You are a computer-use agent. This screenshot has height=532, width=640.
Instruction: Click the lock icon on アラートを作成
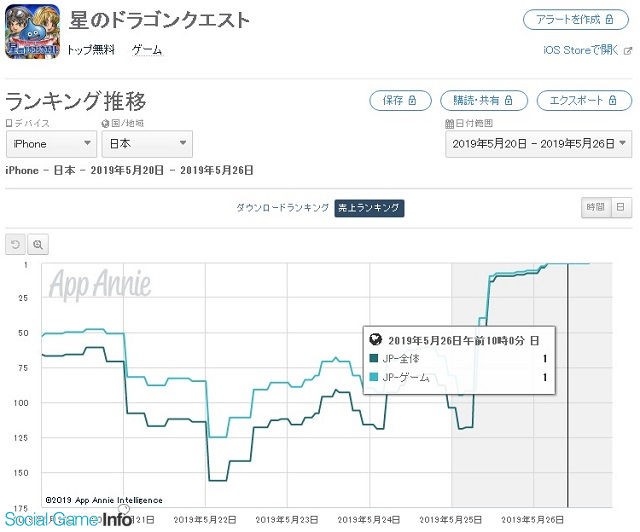(609, 19)
